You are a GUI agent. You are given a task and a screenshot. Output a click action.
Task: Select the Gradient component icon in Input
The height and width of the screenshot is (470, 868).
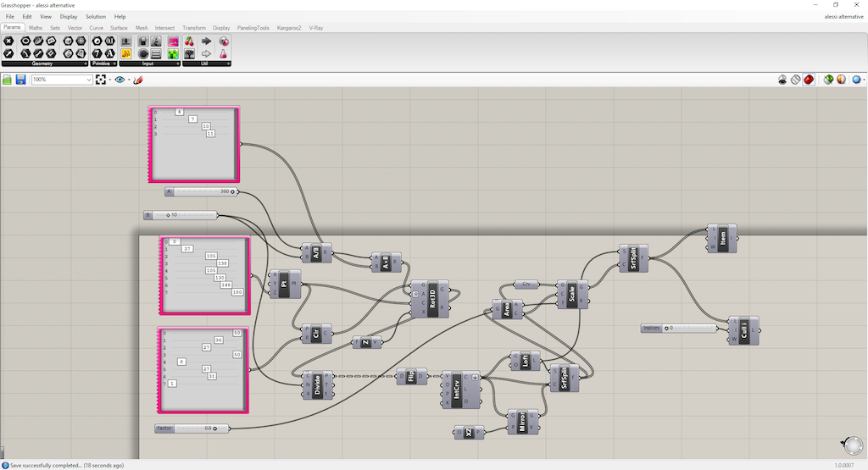pos(173,41)
